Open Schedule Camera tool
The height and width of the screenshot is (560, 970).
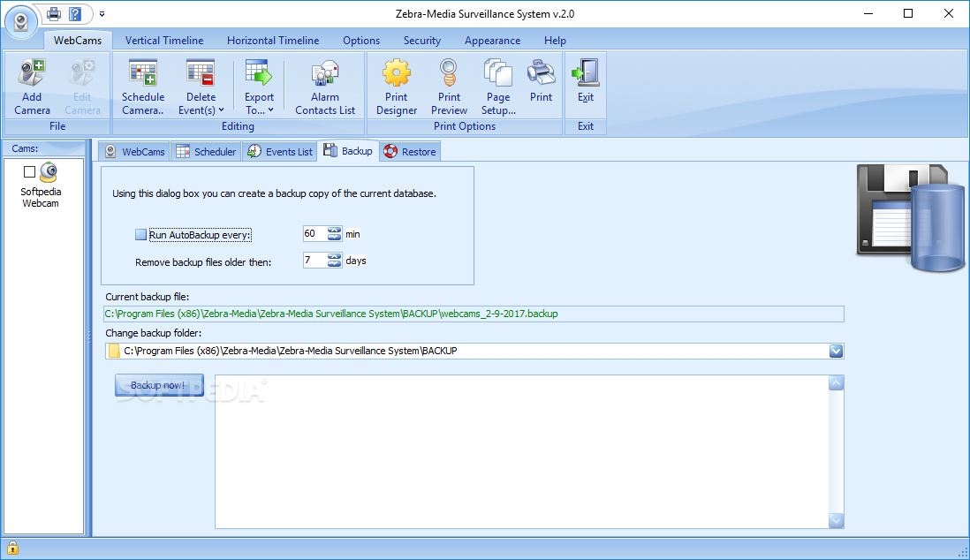(143, 87)
